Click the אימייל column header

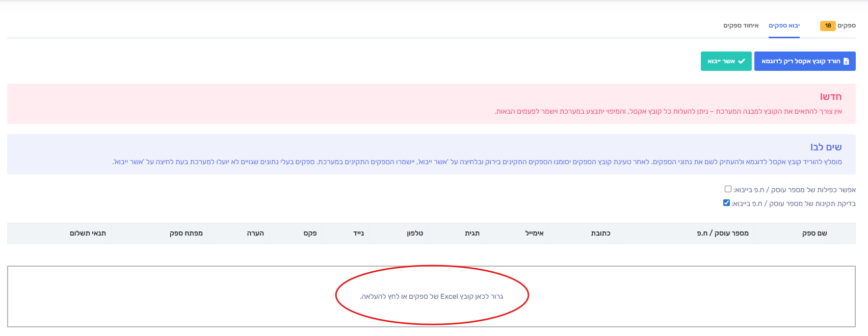(x=534, y=233)
